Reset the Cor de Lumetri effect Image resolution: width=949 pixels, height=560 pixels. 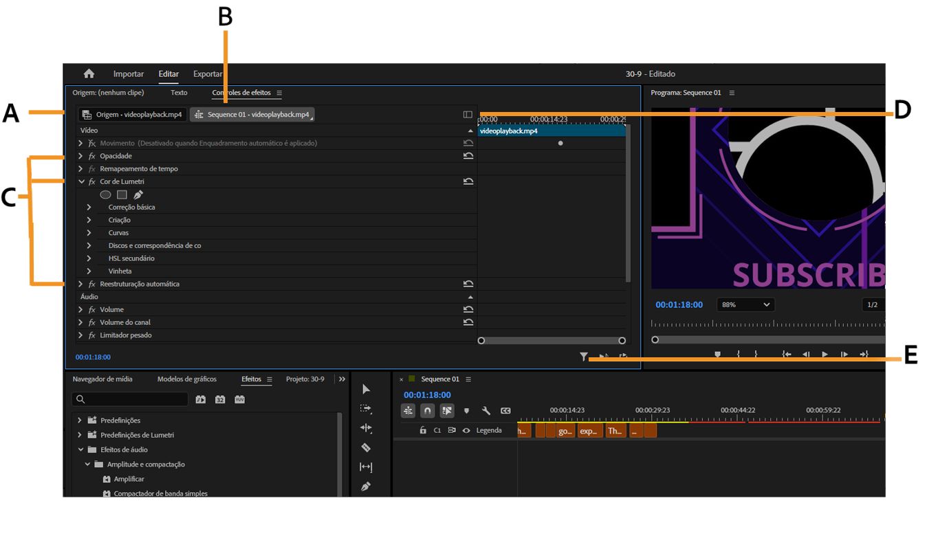point(468,181)
